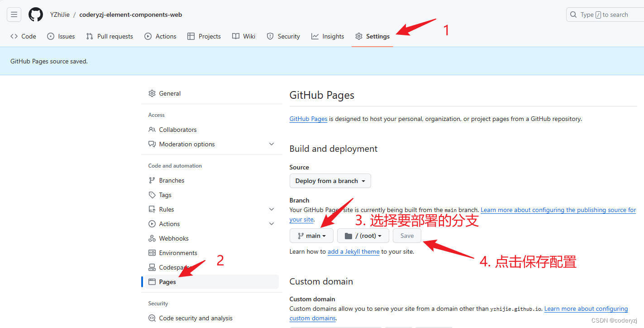Switch to the Issues tab
Image resolution: width=644 pixels, height=328 pixels.
[61, 36]
